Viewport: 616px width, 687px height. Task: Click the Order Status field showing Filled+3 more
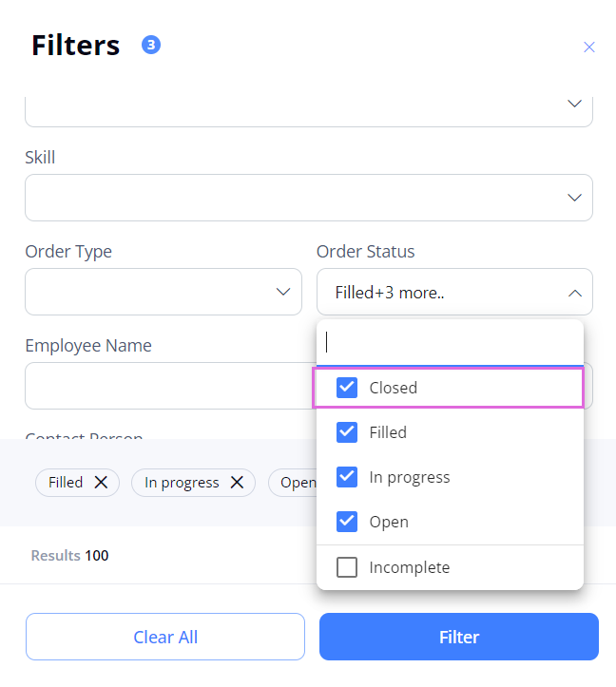click(454, 292)
